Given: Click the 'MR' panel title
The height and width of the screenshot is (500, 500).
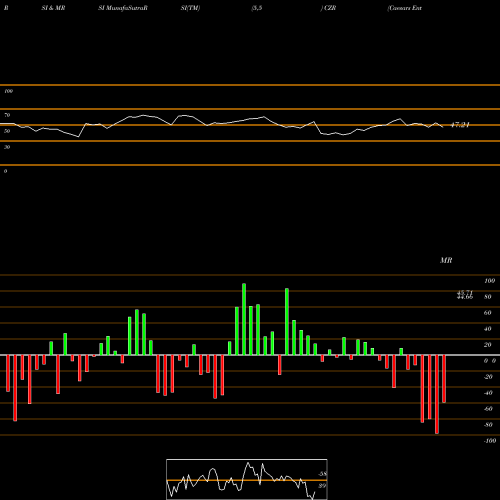Looking at the screenshot, I should tap(446, 260).
